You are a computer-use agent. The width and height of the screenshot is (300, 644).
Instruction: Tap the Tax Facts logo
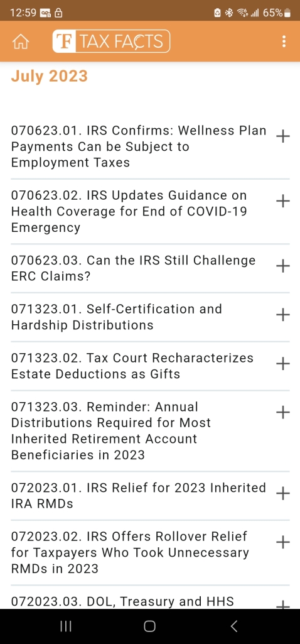coord(111,41)
